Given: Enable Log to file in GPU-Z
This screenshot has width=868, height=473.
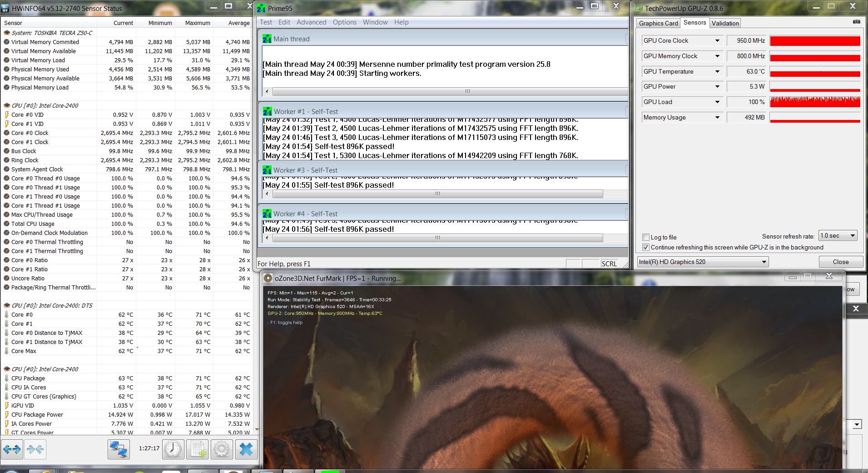Looking at the screenshot, I should (646, 237).
